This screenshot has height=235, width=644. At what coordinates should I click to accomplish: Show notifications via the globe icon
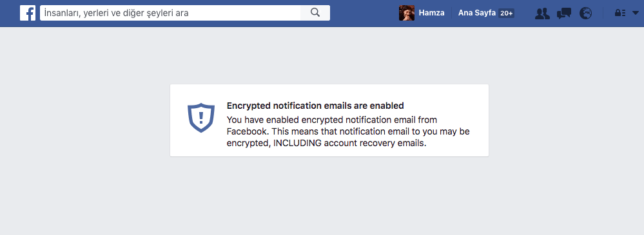coord(586,13)
